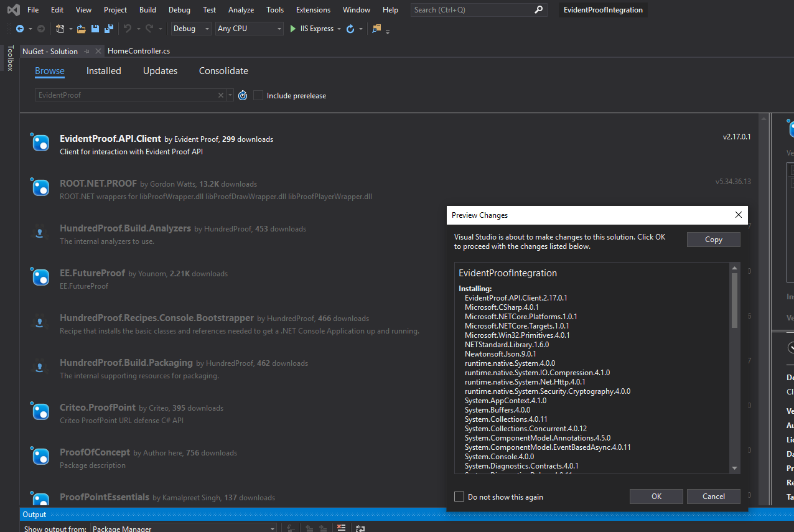The height and width of the screenshot is (532, 794).
Task: Click the New Project toolbar icon
Action: coord(60,29)
